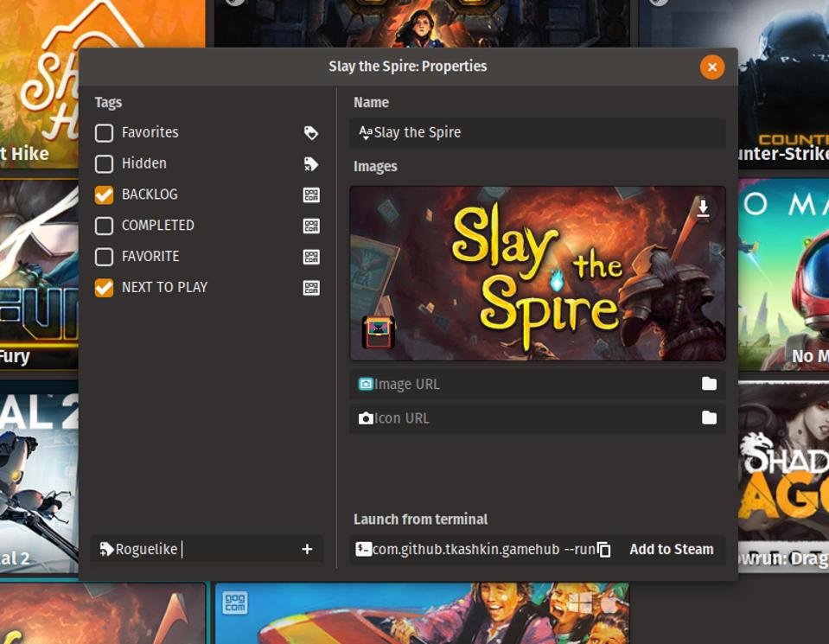
Task: Click the tag icon in the new tag field
Action: click(106, 550)
